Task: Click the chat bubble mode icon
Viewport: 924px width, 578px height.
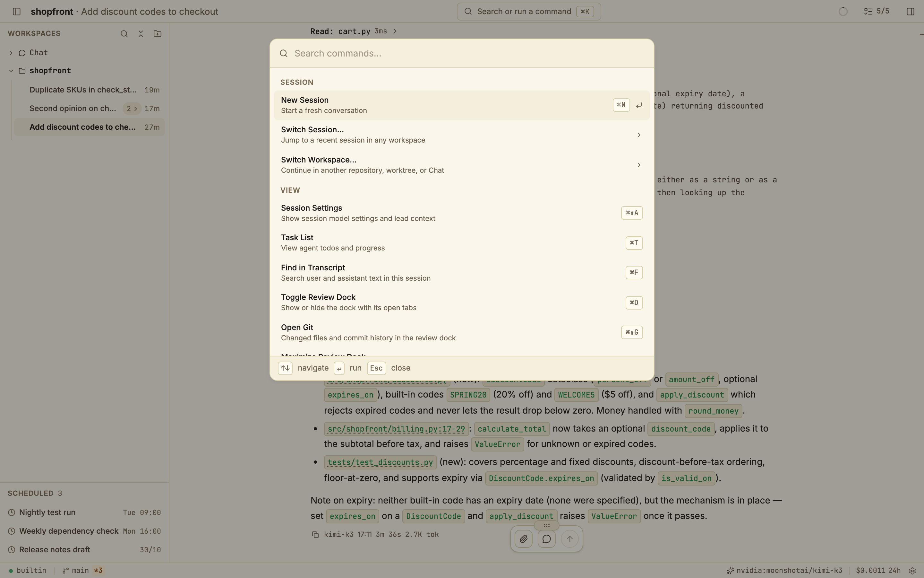Action: (546, 539)
